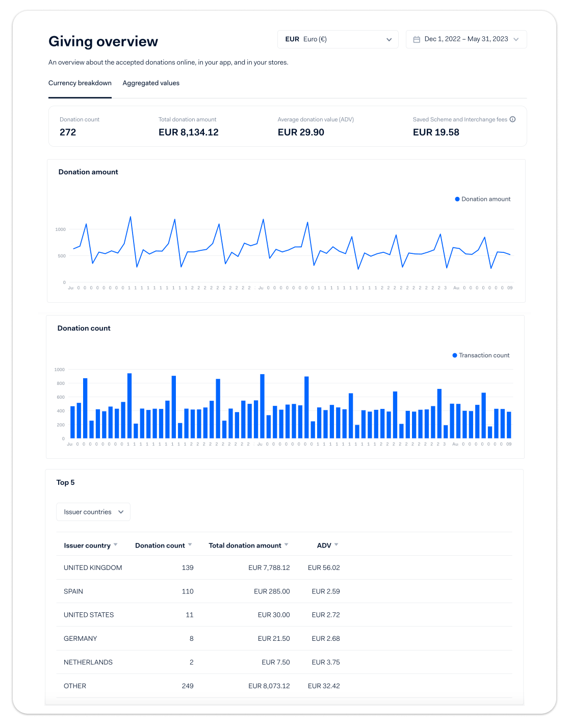569x728 pixels.
Task: Click the Donation amount chart title
Action: [88, 172]
